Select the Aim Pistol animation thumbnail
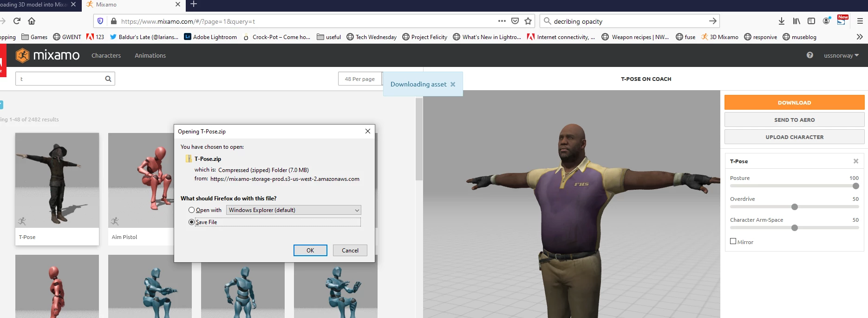The image size is (868, 318). (x=141, y=180)
